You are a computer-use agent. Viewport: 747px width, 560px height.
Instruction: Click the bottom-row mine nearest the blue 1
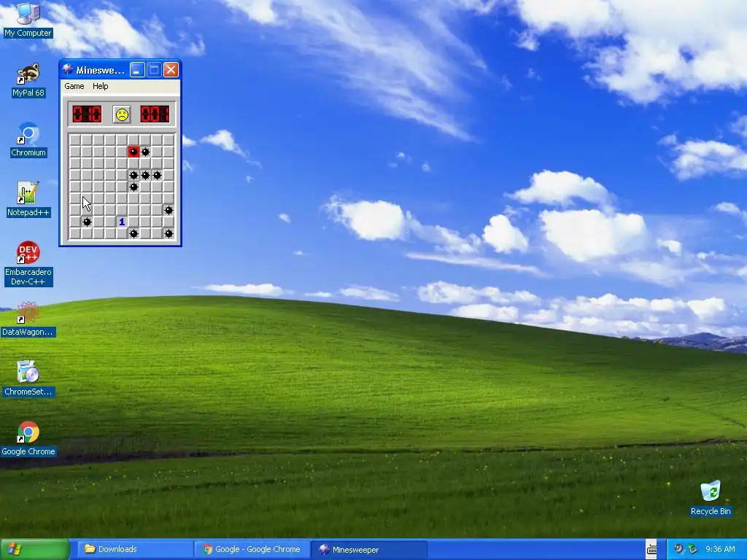133,233
